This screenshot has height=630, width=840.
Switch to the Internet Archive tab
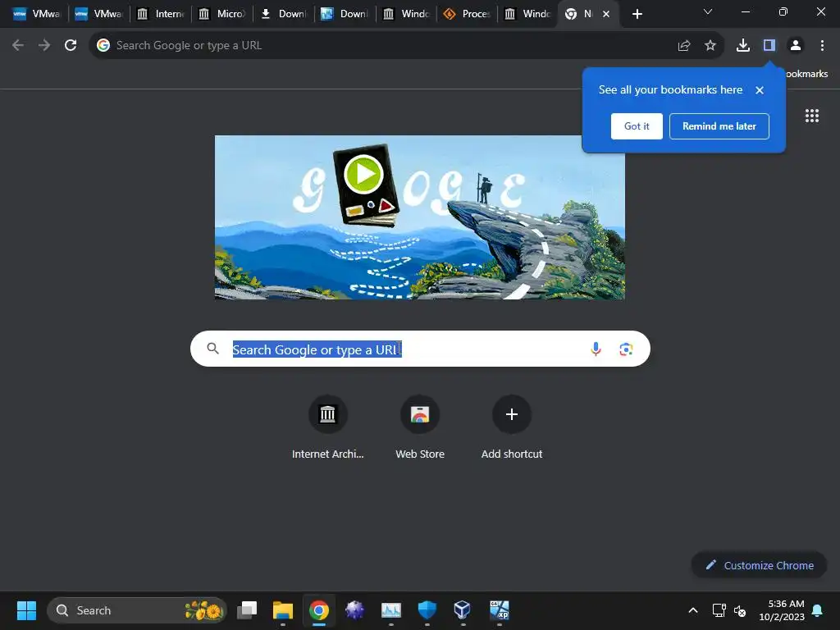click(x=160, y=14)
